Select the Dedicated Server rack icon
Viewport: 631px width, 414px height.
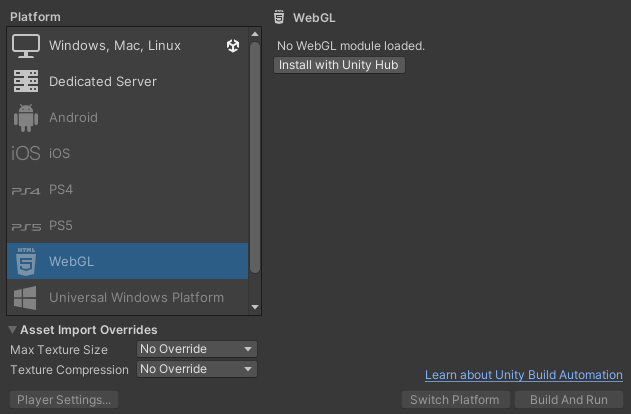click(x=26, y=81)
